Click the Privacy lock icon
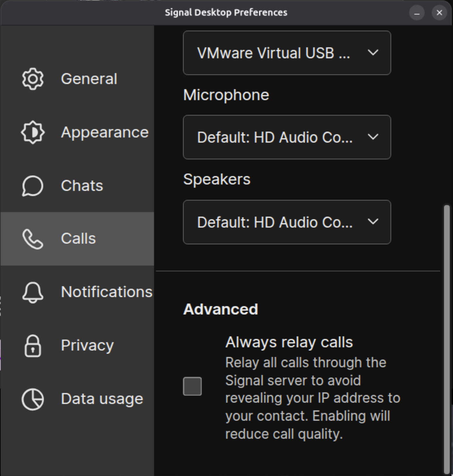 pyautogui.click(x=33, y=346)
